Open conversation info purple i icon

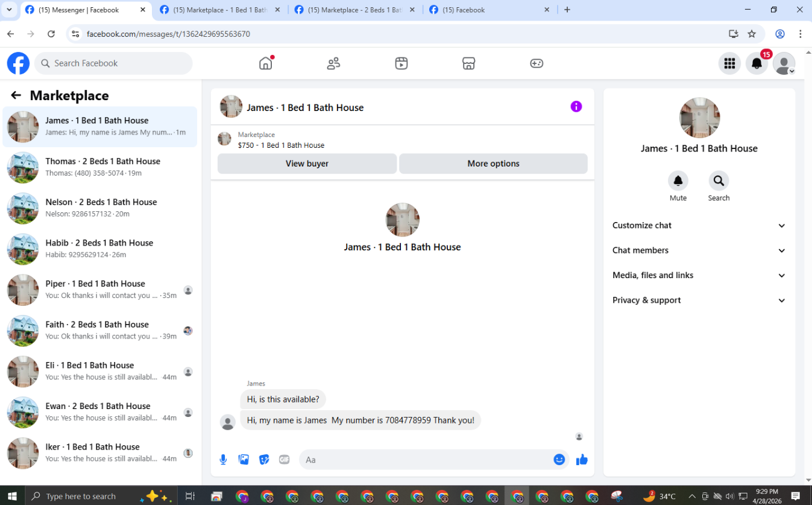pyautogui.click(x=576, y=107)
